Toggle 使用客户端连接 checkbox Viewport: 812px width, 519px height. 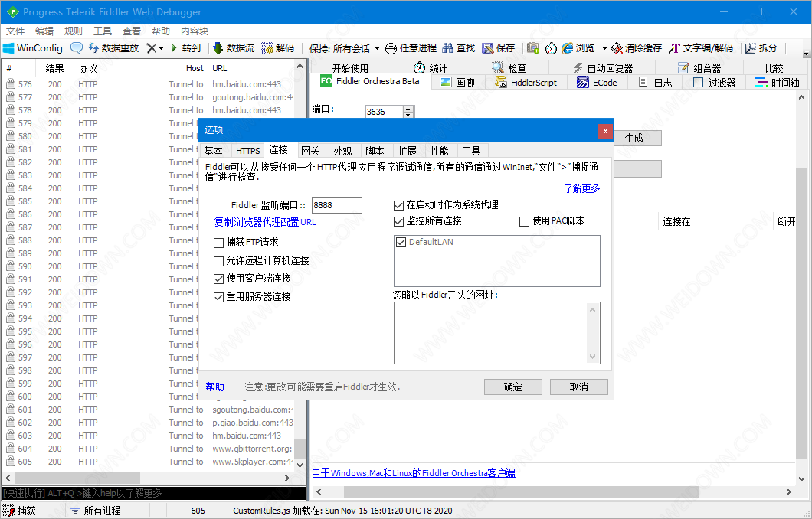click(218, 279)
